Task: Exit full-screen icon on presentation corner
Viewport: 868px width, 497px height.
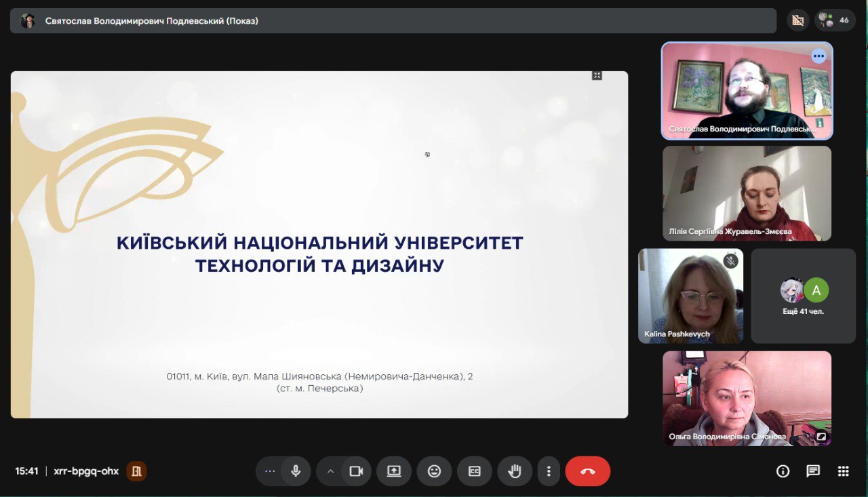Action: [597, 75]
